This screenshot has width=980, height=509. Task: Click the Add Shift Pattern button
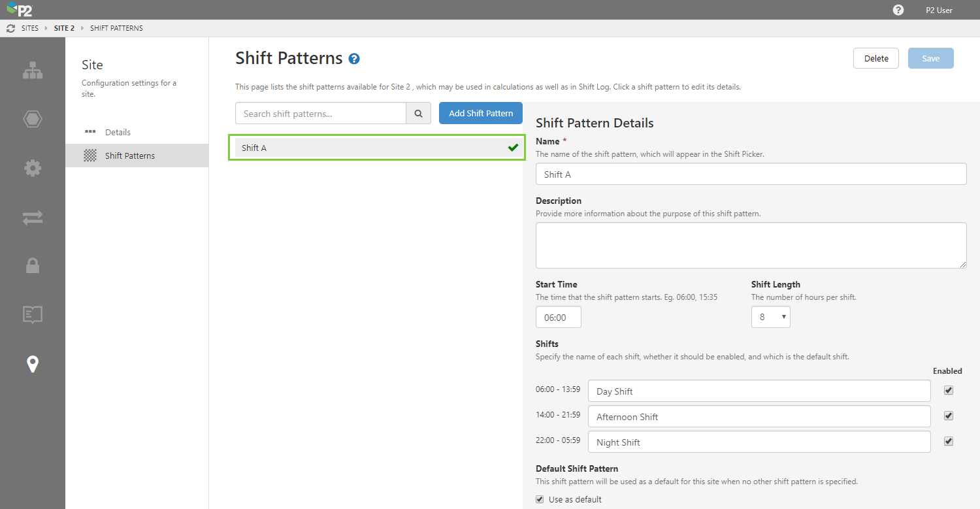coord(481,113)
